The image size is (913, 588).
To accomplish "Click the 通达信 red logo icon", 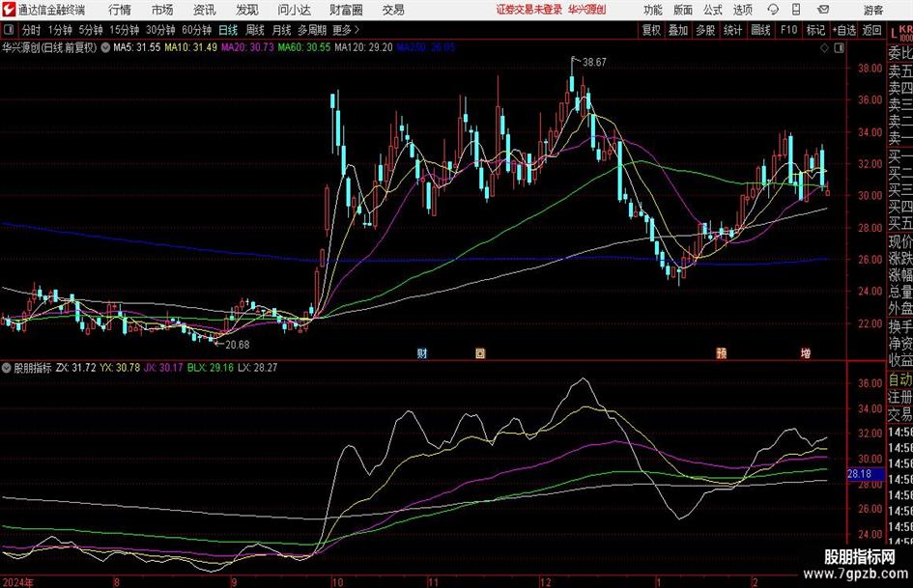I will (9, 10).
